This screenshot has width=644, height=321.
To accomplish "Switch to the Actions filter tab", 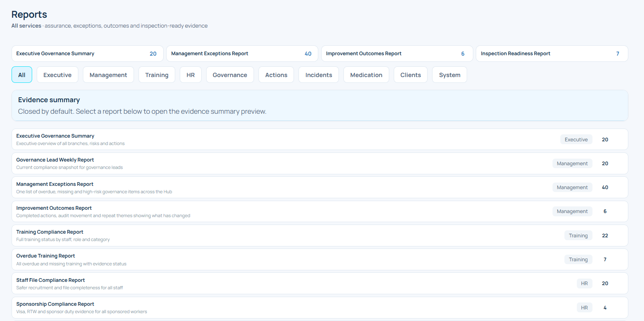I will click(276, 75).
